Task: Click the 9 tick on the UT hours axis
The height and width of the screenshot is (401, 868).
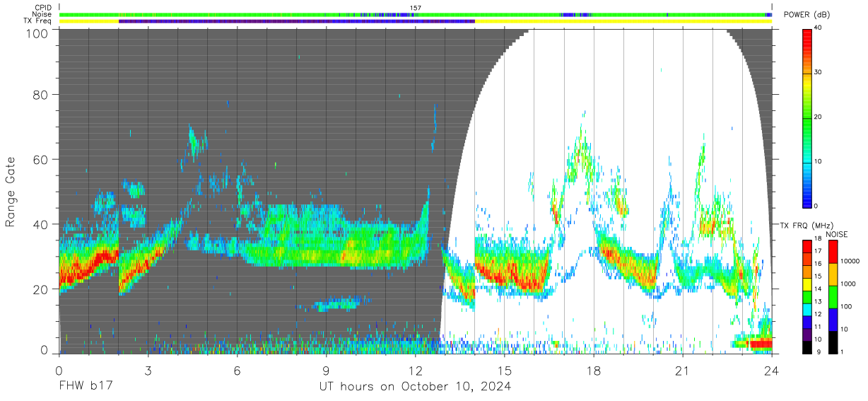Action: coord(326,371)
